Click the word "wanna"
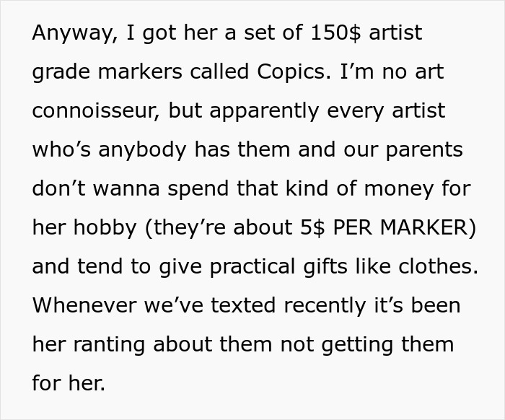Screen dimensions: 505x420 pos(131,189)
